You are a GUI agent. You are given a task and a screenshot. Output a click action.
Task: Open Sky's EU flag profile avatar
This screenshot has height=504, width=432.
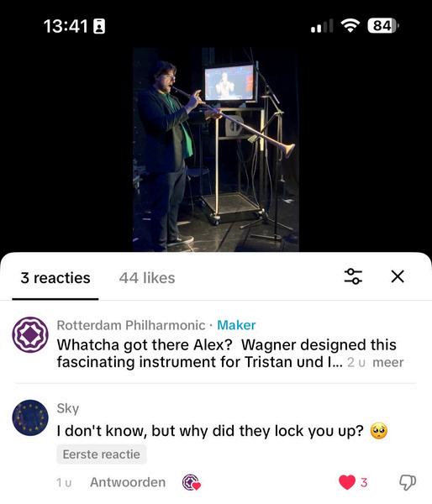[30, 417]
